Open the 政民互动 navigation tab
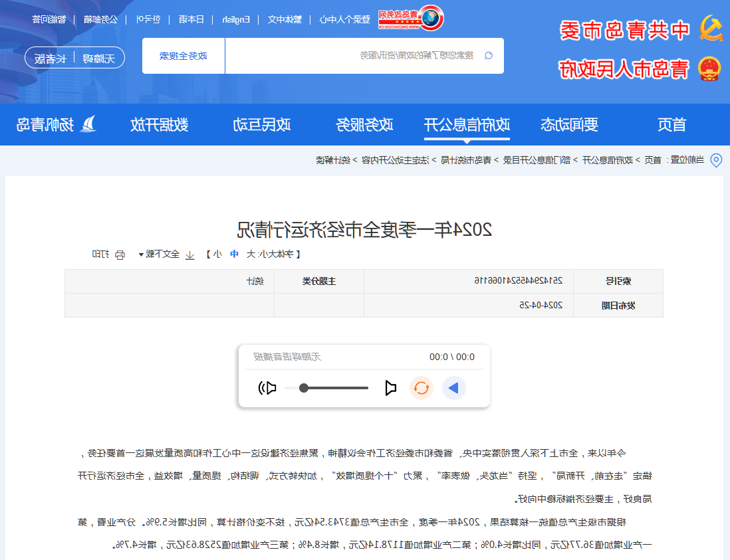Image resolution: width=730 pixels, height=560 pixels. (262, 125)
